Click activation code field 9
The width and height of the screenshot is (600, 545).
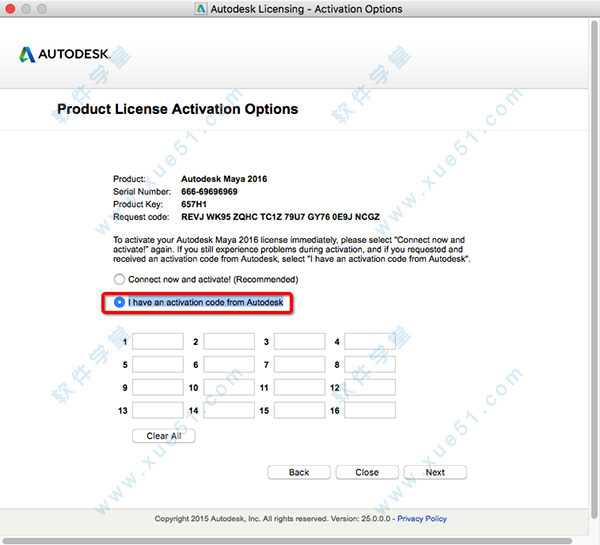[158, 387]
